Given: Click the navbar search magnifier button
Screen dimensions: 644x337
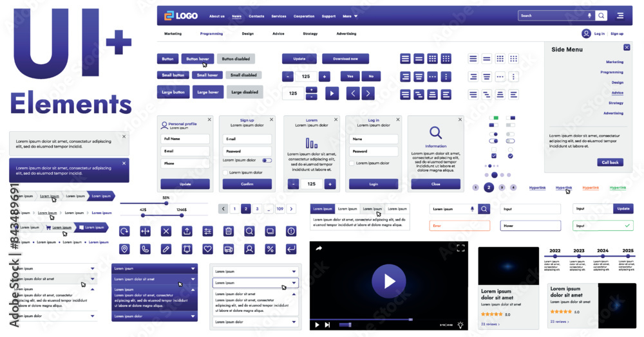Looking at the screenshot, I should pyautogui.click(x=601, y=15).
